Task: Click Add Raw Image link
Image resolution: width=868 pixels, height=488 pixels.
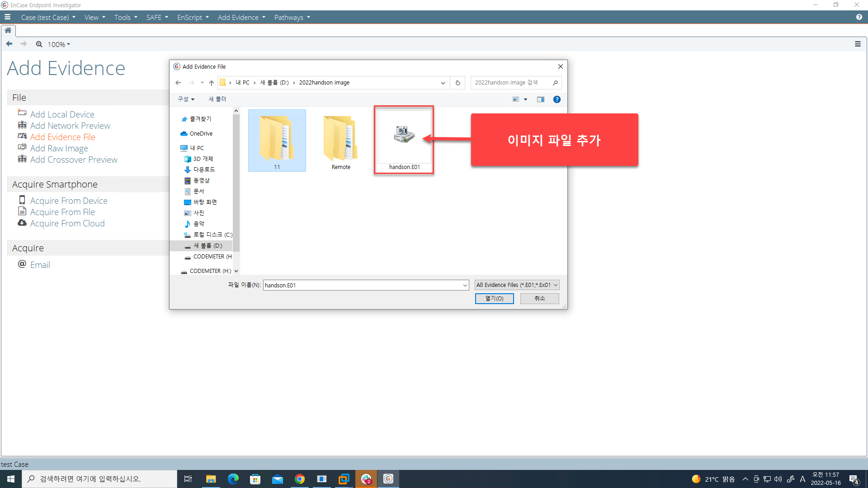Action: tap(59, 148)
